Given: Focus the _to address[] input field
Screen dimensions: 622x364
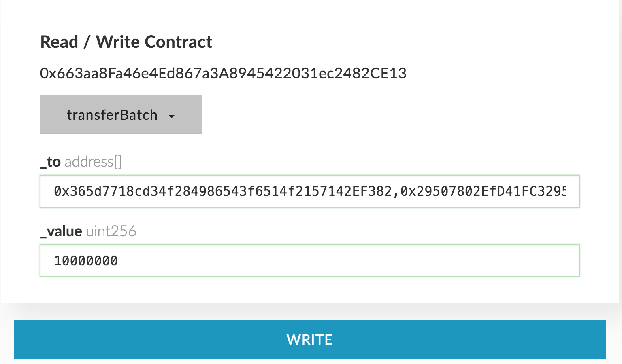Looking at the screenshot, I should (309, 191).
